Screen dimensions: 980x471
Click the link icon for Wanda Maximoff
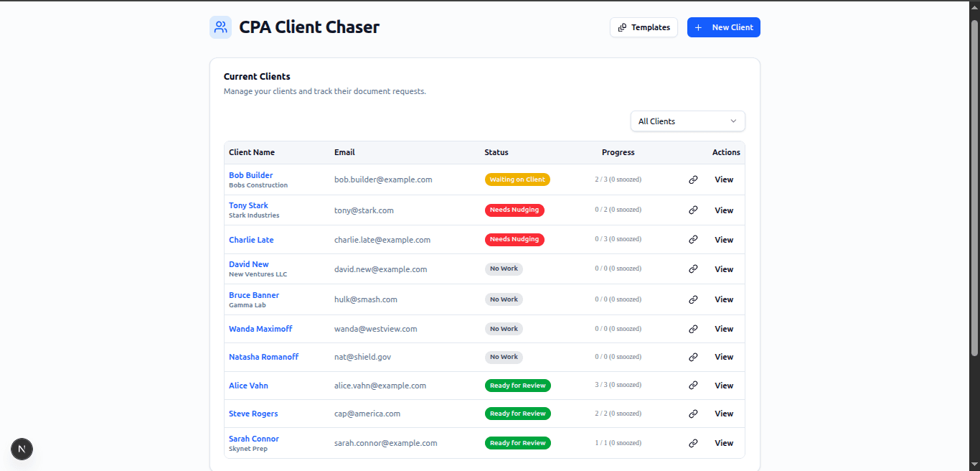coord(693,329)
